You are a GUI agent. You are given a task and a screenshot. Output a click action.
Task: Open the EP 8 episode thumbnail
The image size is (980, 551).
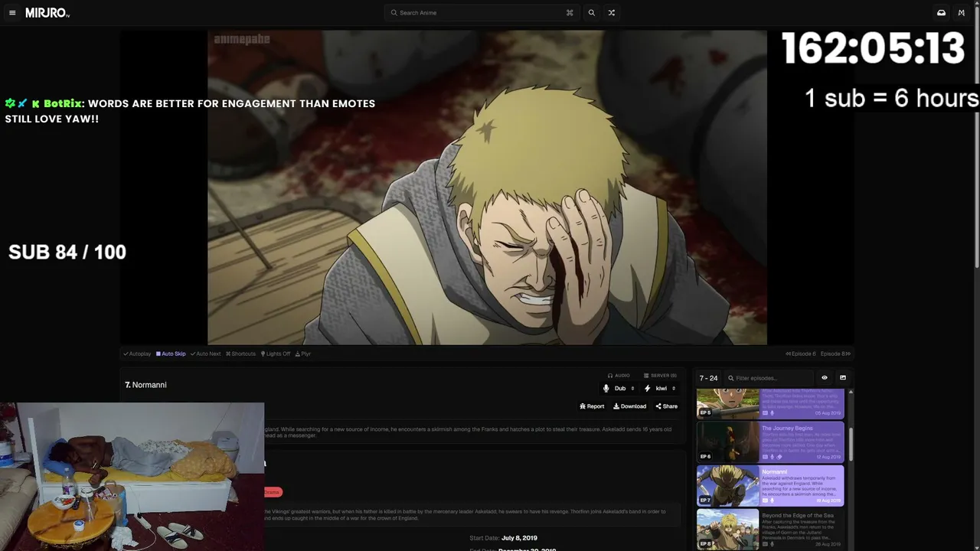pyautogui.click(x=727, y=530)
